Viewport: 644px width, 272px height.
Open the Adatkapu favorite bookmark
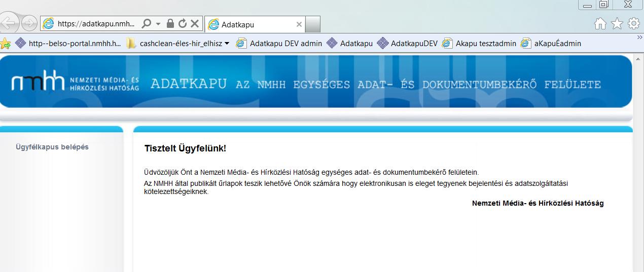tap(349, 44)
